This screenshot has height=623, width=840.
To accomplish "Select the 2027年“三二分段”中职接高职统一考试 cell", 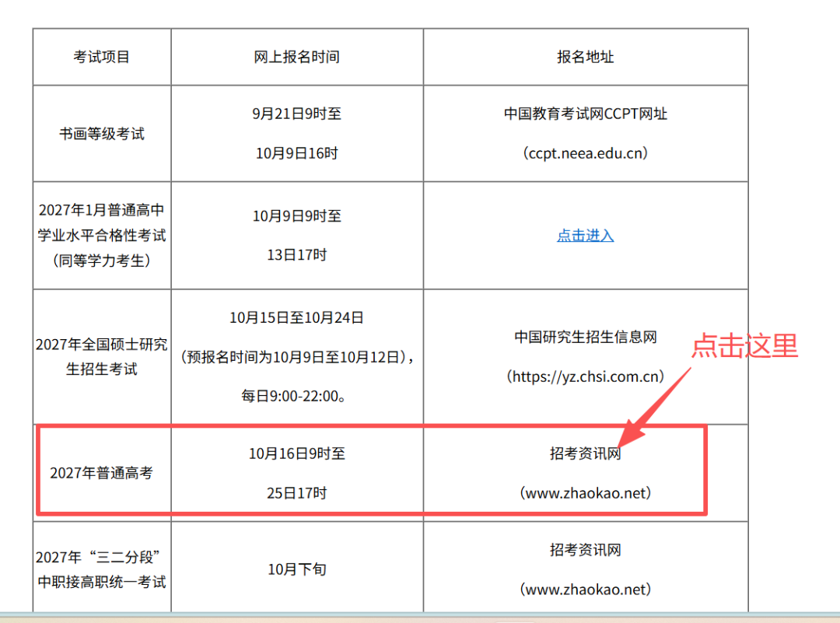I will pyautogui.click(x=102, y=569).
